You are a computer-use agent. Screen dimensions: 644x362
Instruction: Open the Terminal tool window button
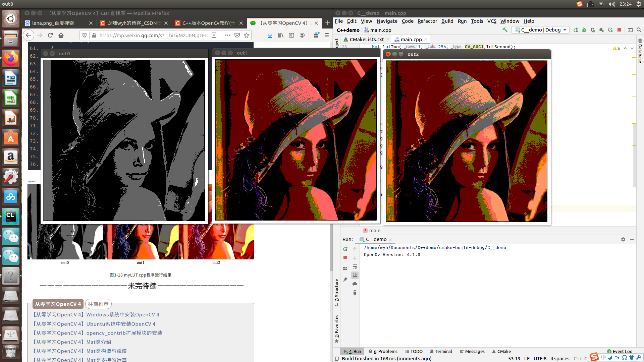441,351
